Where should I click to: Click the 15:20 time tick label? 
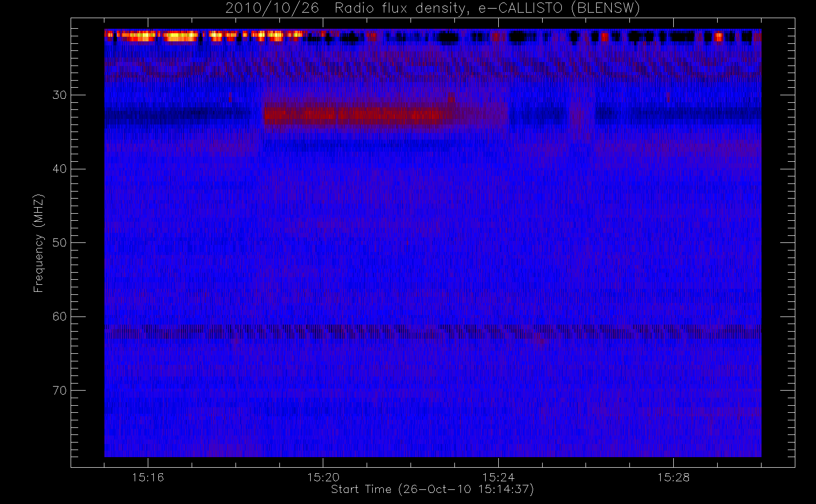point(323,477)
